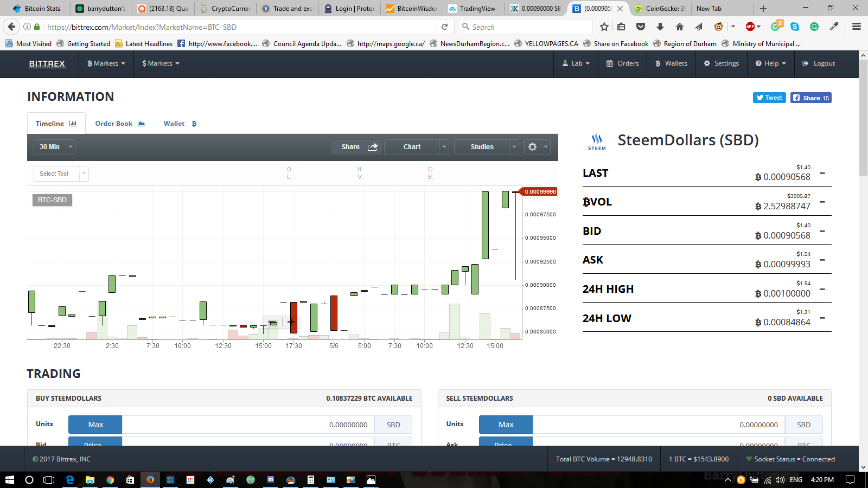
Task: Open chart settings gear icon
Action: 532,147
